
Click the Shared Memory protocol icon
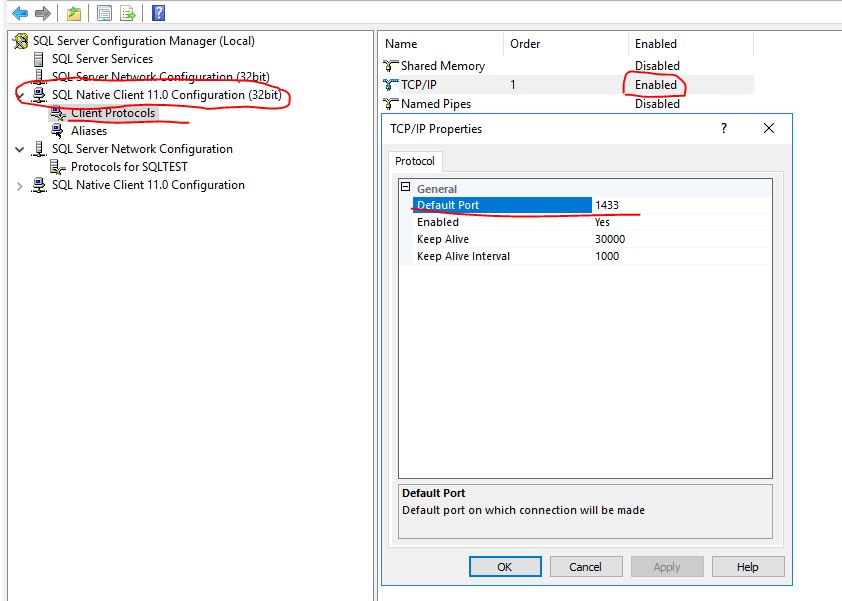pos(390,66)
